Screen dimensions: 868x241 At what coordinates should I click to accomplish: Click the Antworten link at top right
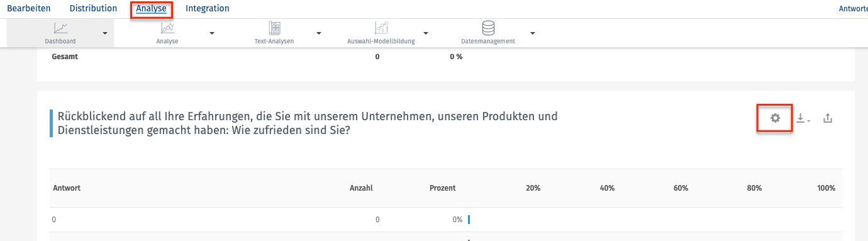[853, 9]
